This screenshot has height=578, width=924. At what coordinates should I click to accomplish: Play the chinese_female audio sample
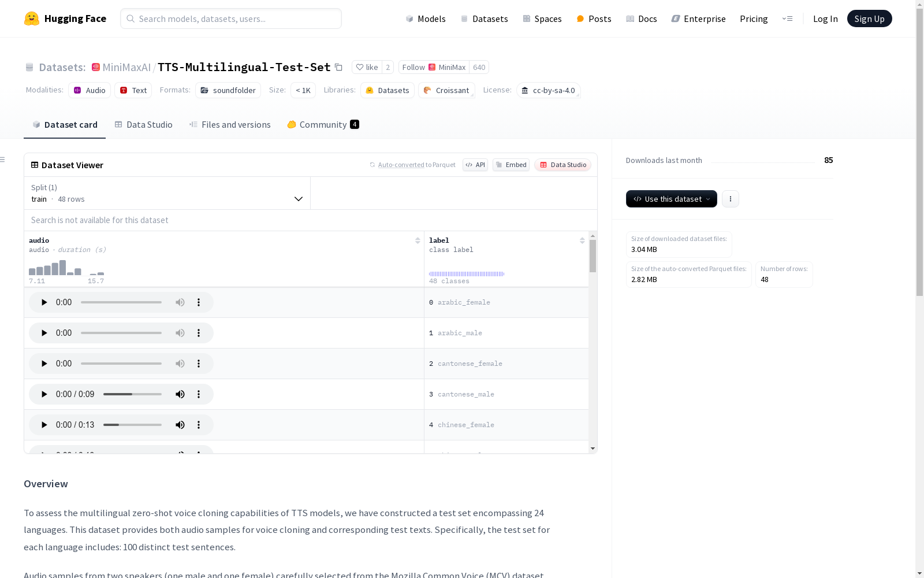[44, 425]
